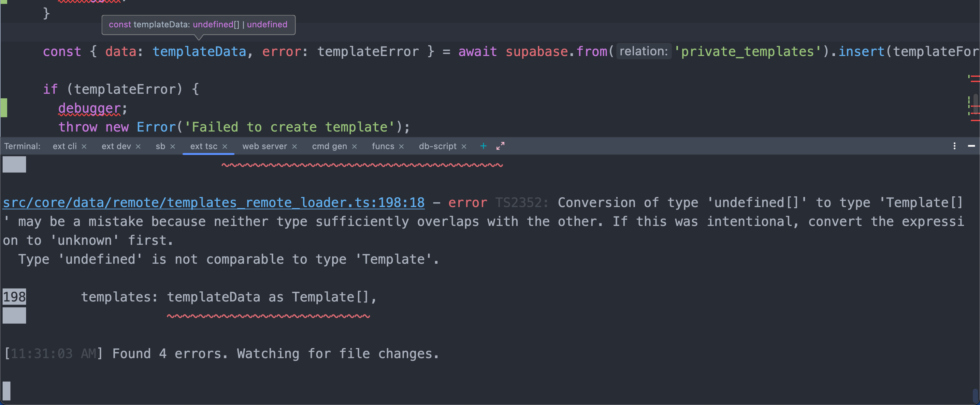This screenshot has width=980, height=405.
Task: Open a new terminal session with the plus icon
Action: [x=483, y=146]
